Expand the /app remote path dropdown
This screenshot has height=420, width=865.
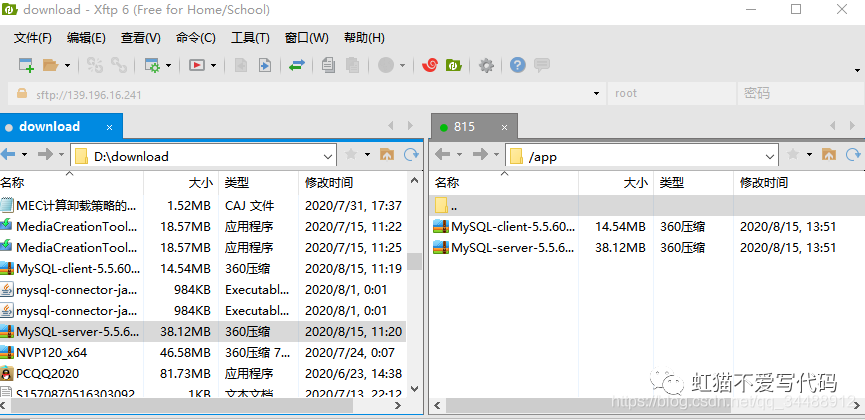[x=771, y=157]
